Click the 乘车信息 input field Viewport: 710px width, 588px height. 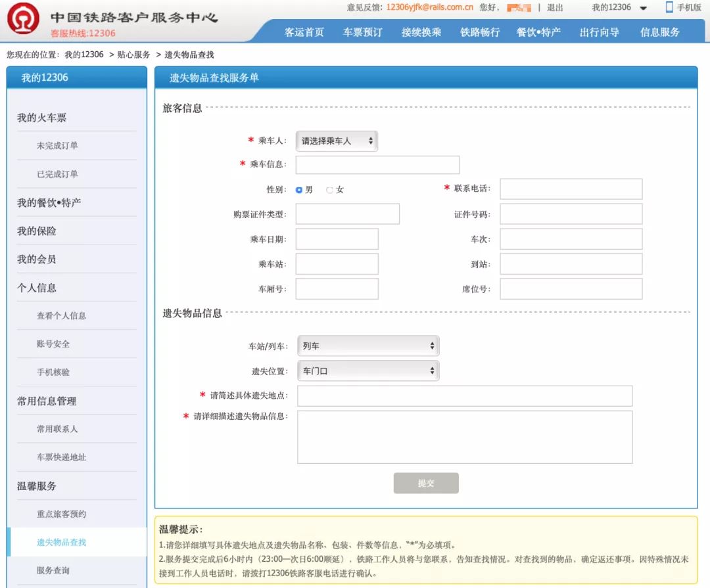pyautogui.click(x=377, y=164)
